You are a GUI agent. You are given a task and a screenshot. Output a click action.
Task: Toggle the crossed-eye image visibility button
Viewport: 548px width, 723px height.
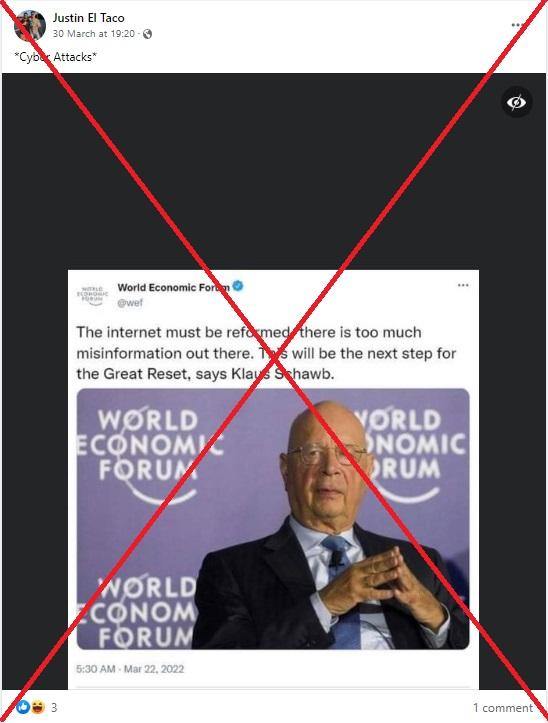(517, 102)
